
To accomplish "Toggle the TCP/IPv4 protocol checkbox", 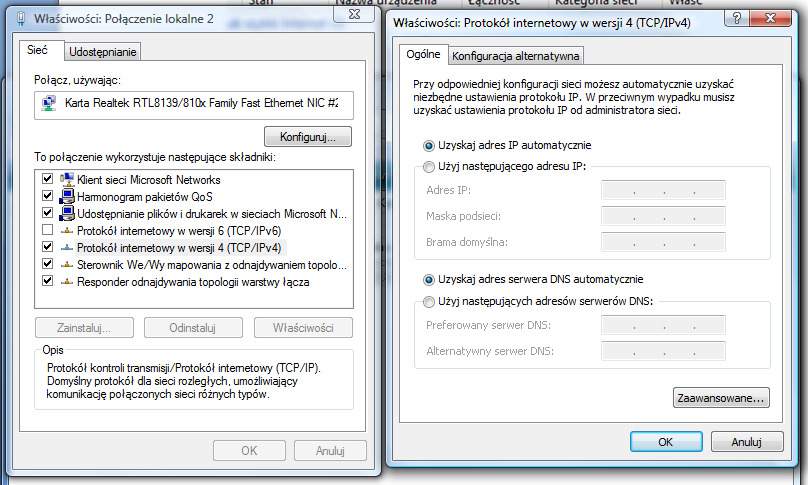I will tap(47, 247).
